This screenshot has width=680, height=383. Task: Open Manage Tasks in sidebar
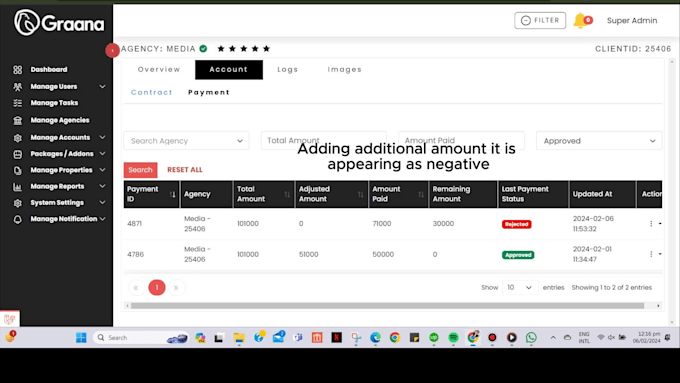point(54,103)
